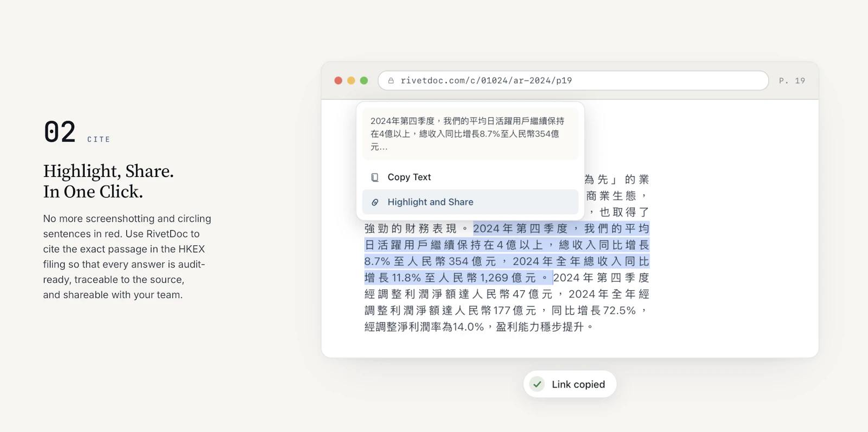Click the red close window dot
This screenshot has height=432, width=868.
click(x=339, y=80)
